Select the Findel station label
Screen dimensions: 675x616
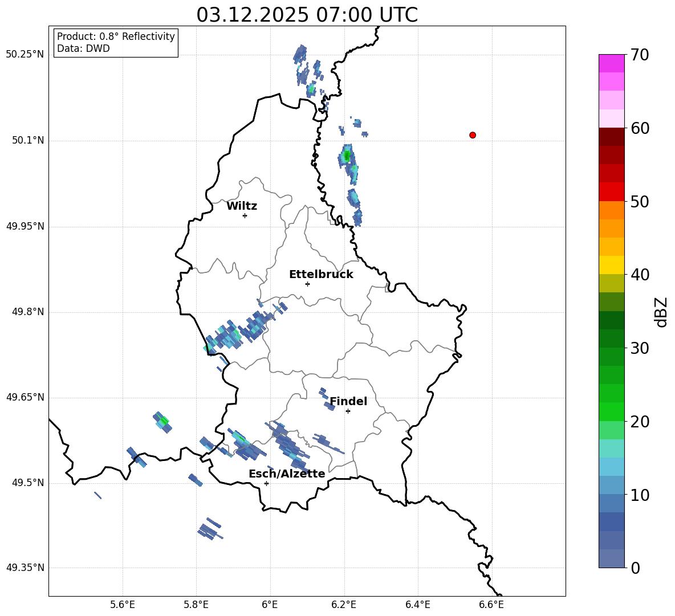(348, 401)
